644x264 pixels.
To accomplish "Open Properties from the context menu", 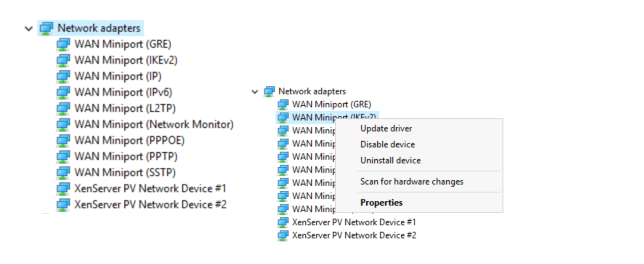I will point(381,203).
